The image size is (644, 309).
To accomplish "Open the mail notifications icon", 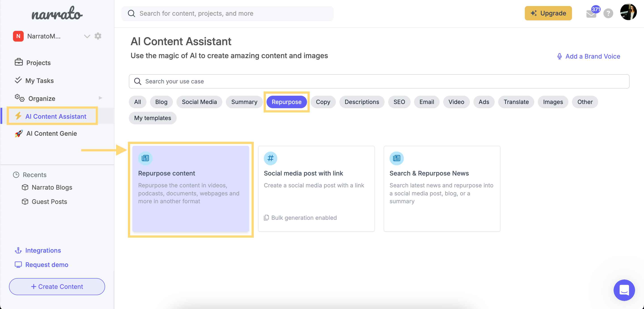I will coord(591,14).
